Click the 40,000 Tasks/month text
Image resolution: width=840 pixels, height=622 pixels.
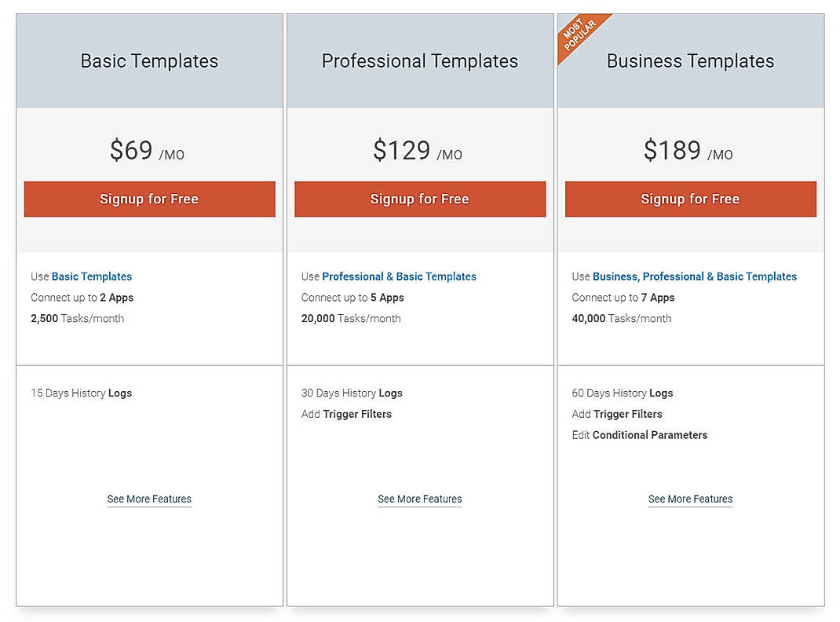coord(621,318)
